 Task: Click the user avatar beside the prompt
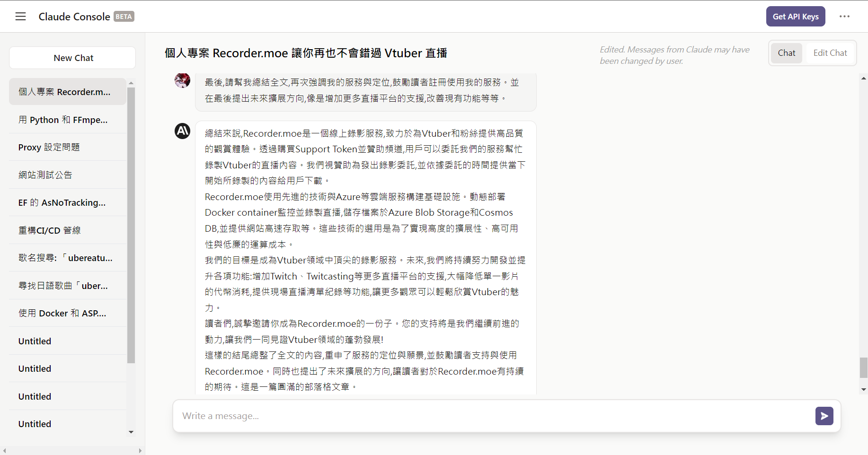(182, 80)
